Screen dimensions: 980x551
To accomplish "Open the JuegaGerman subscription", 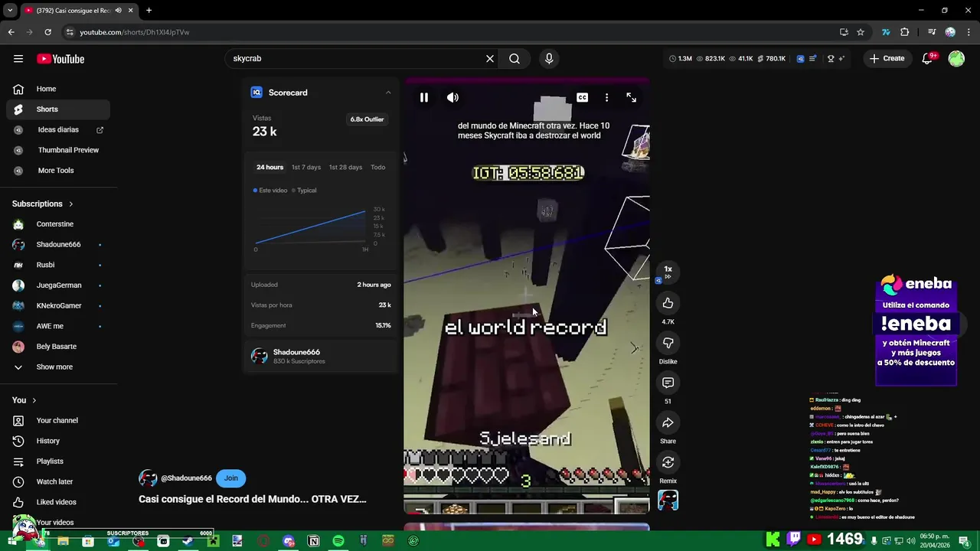I will point(58,285).
